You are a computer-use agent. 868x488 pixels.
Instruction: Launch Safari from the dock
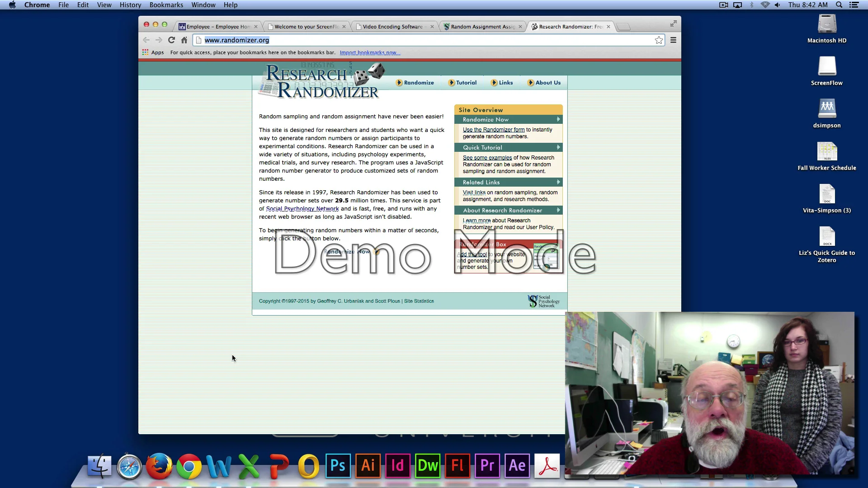129,465
